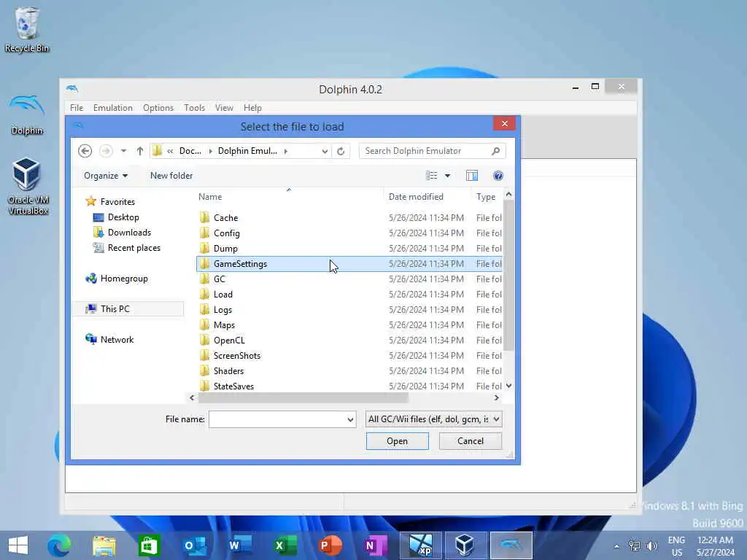Click the search magnifier icon
This screenshot has width=747, height=560.
click(495, 151)
